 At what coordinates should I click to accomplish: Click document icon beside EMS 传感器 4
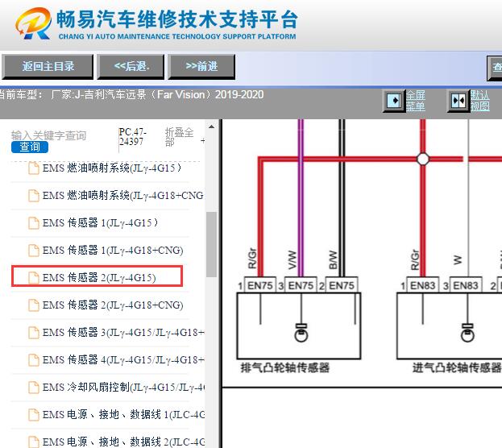34,360
